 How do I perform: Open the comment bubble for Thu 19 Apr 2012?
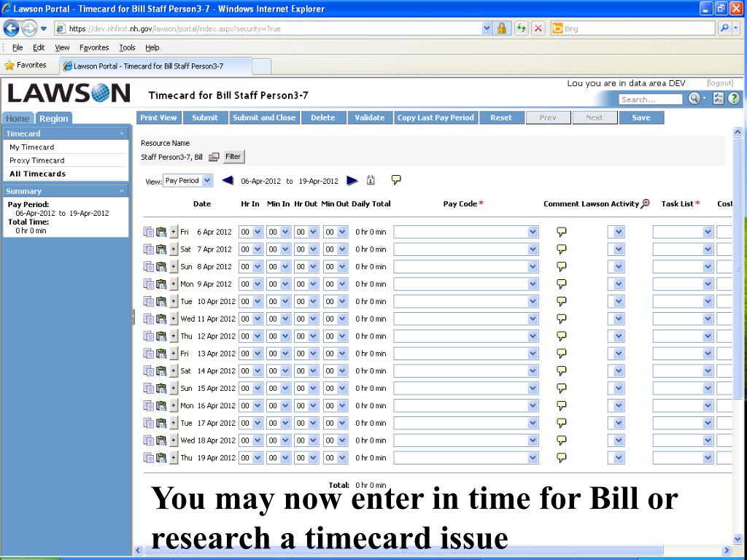pos(562,458)
